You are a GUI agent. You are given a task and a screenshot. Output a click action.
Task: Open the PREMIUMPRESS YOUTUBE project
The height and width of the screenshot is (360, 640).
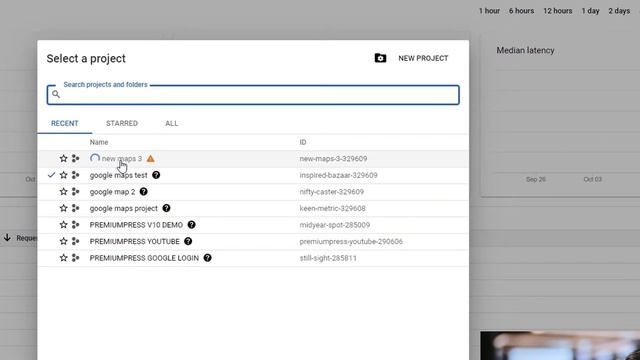(135, 241)
